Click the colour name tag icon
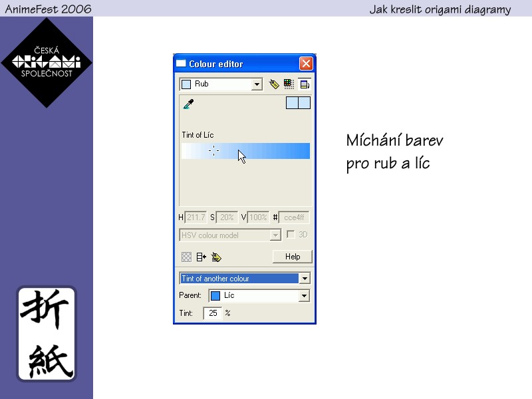The height and width of the screenshot is (399, 532). pyautogui.click(x=274, y=84)
